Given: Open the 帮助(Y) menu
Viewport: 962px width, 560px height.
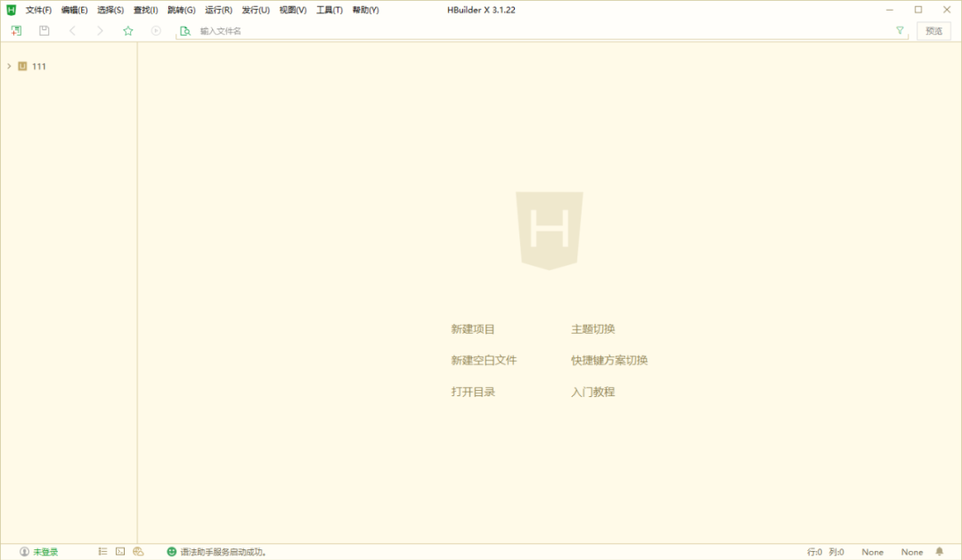Looking at the screenshot, I should coord(366,10).
